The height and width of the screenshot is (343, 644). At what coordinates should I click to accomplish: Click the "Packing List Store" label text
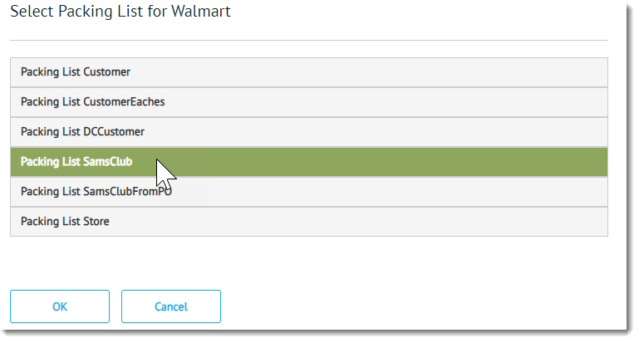click(x=65, y=222)
